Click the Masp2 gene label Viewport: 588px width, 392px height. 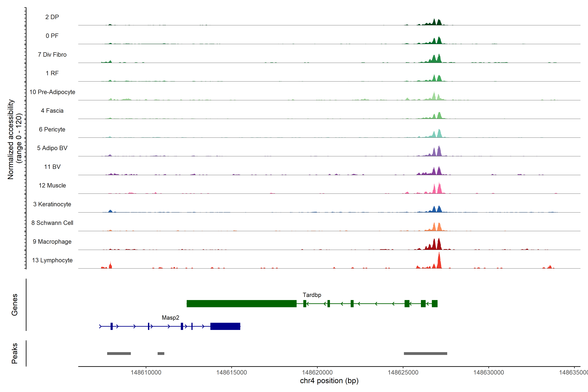171,318
